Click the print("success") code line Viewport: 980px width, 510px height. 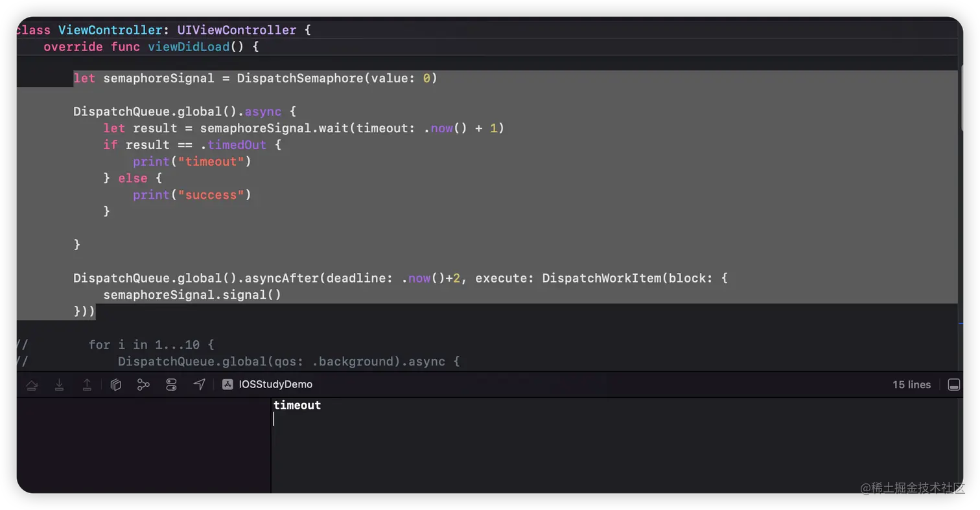192,194
